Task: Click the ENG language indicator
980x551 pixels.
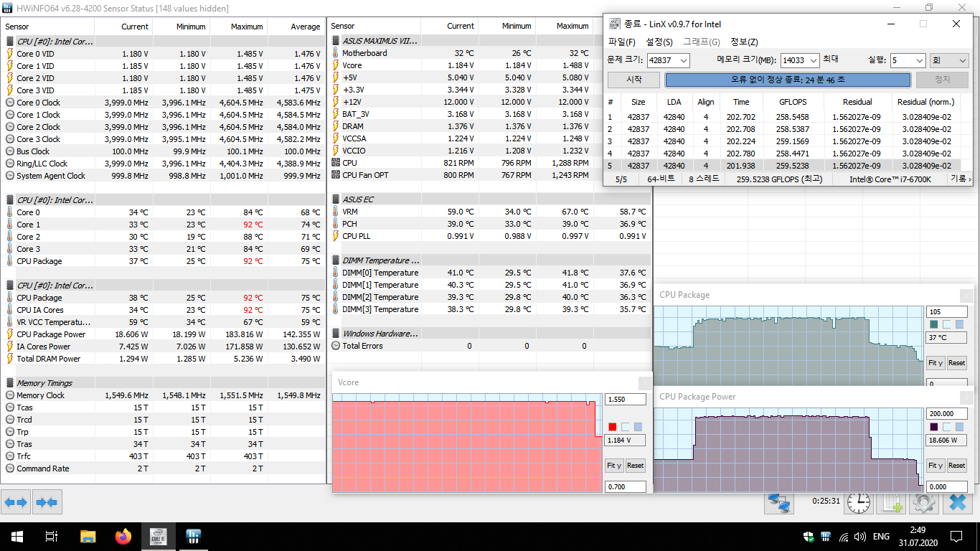Action: pyautogui.click(x=881, y=537)
